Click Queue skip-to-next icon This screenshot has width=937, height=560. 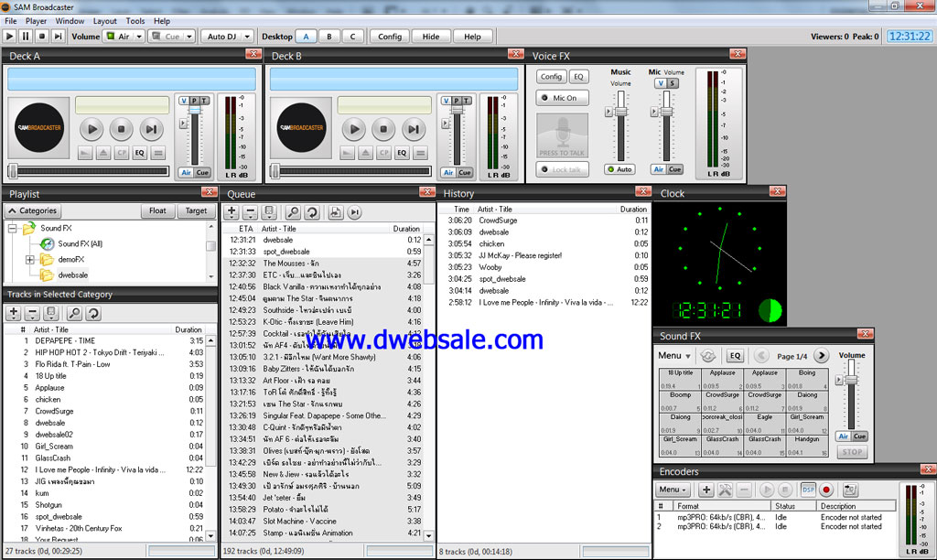(x=354, y=212)
